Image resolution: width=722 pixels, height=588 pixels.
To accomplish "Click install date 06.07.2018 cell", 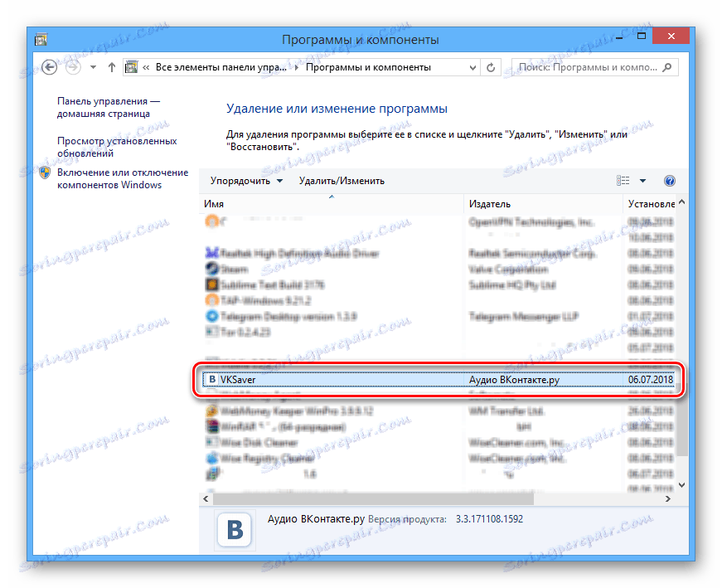I will coord(651,380).
